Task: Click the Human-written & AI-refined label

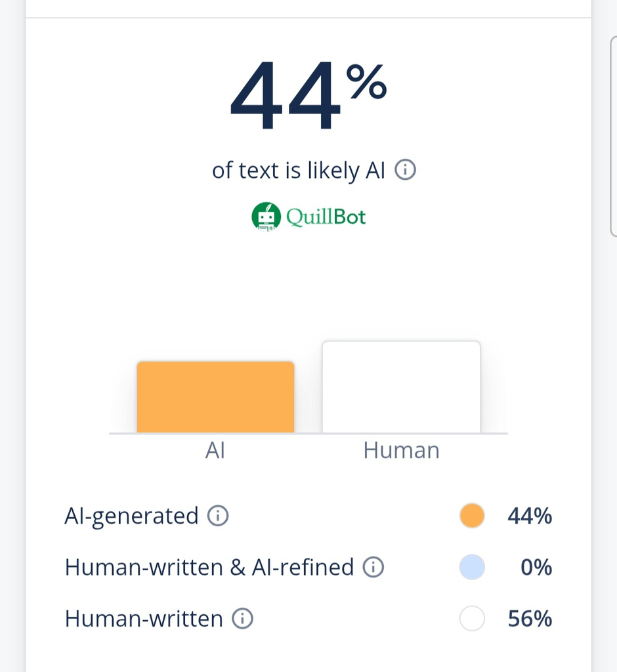Action: [x=209, y=567]
